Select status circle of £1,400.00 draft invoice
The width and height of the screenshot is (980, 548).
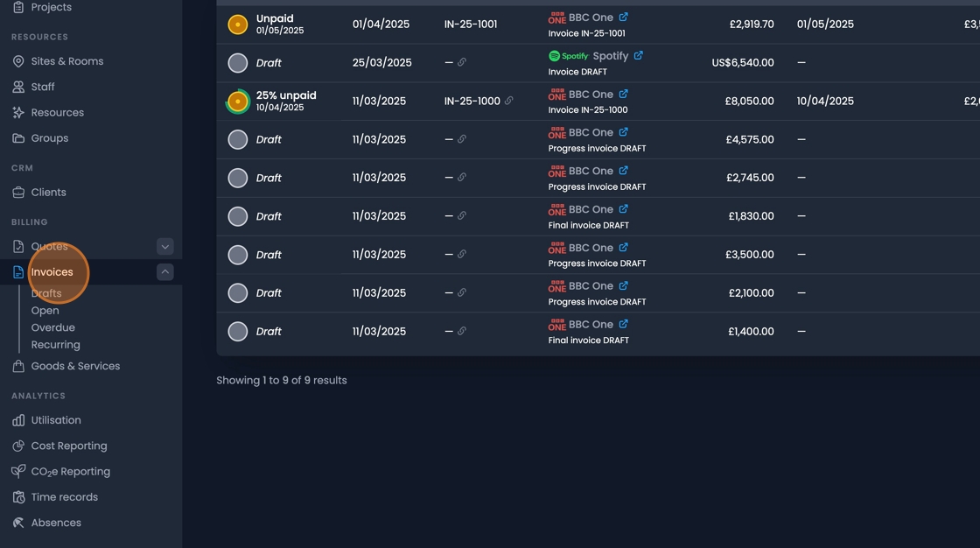click(x=237, y=332)
